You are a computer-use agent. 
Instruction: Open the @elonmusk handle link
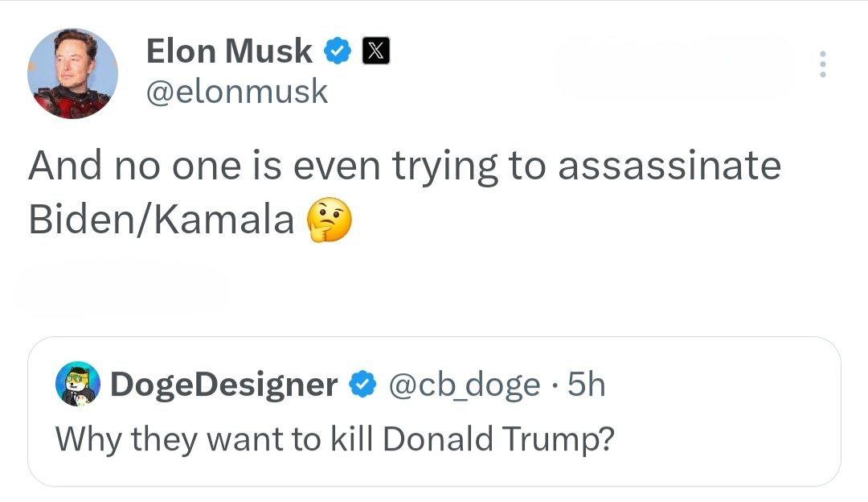coord(237,91)
